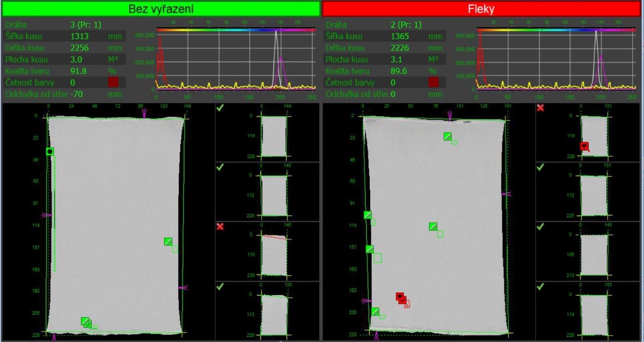Click the Šířka kusu value 1313

(x=79, y=36)
